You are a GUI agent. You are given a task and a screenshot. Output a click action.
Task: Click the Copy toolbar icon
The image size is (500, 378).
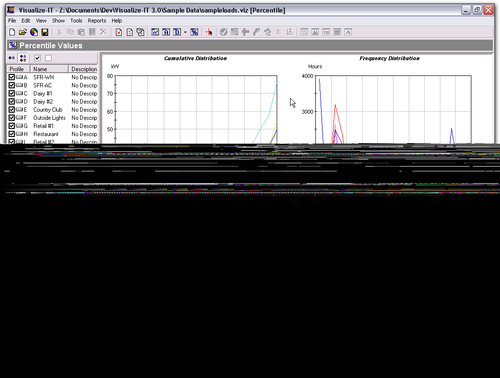tap(70, 32)
